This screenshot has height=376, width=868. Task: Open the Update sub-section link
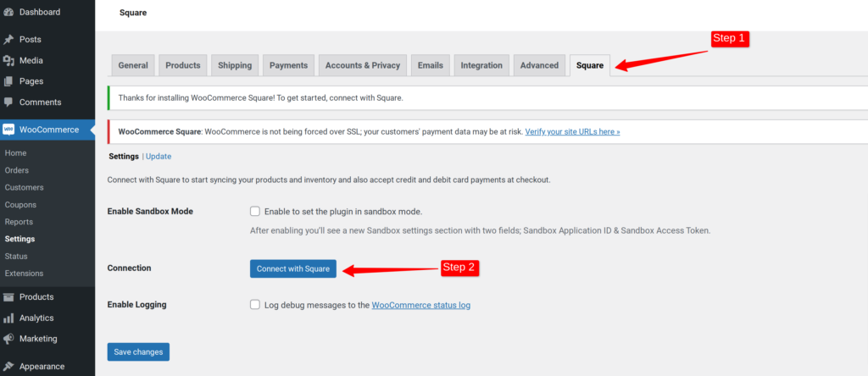pos(159,157)
